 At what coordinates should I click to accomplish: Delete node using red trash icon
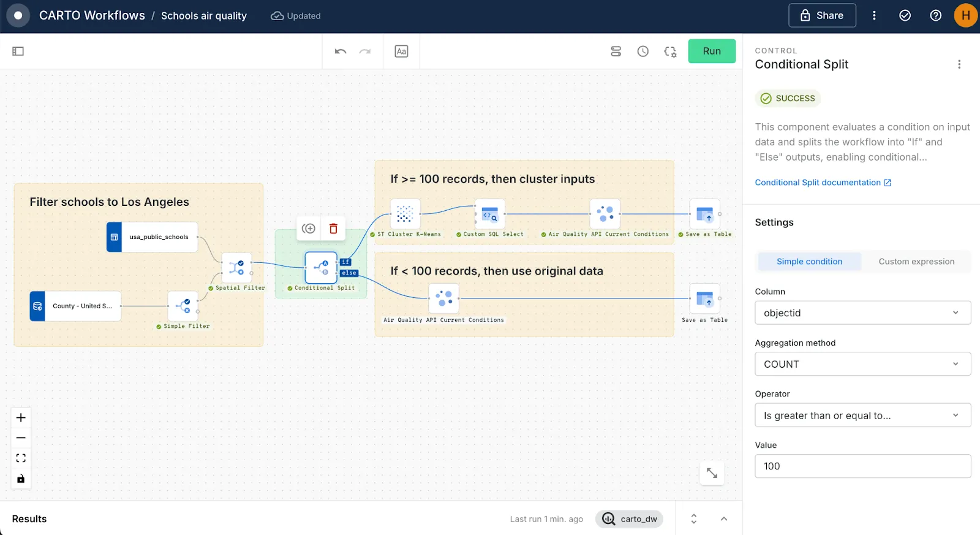(x=333, y=229)
